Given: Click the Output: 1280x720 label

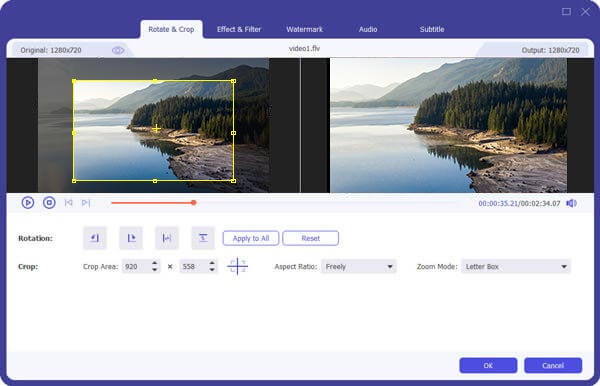Looking at the screenshot, I should click(x=550, y=50).
